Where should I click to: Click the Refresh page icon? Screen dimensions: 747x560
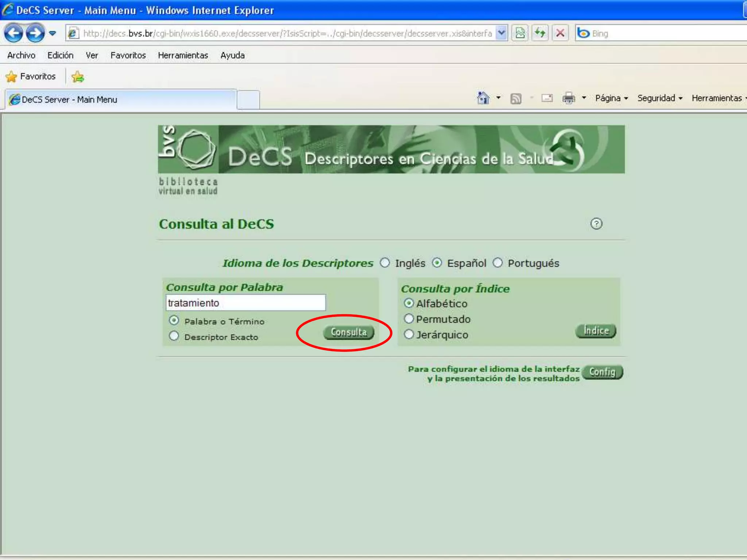pos(540,33)
